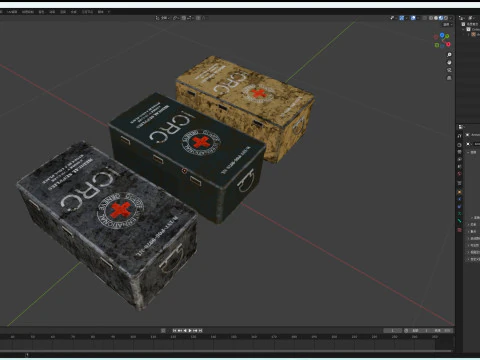Open the Scene properties tab

coord(459,167)
